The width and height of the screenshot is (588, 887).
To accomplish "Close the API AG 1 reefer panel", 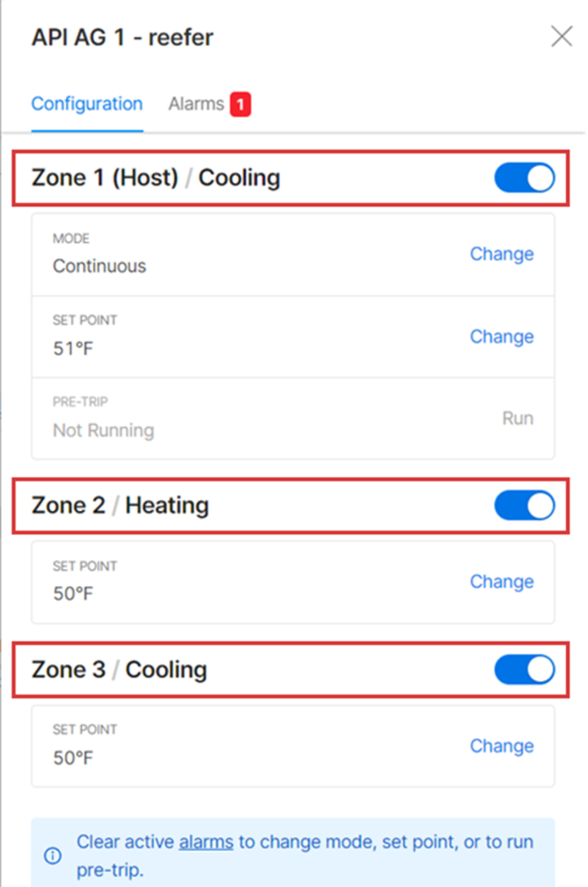I will click(561, 36).
